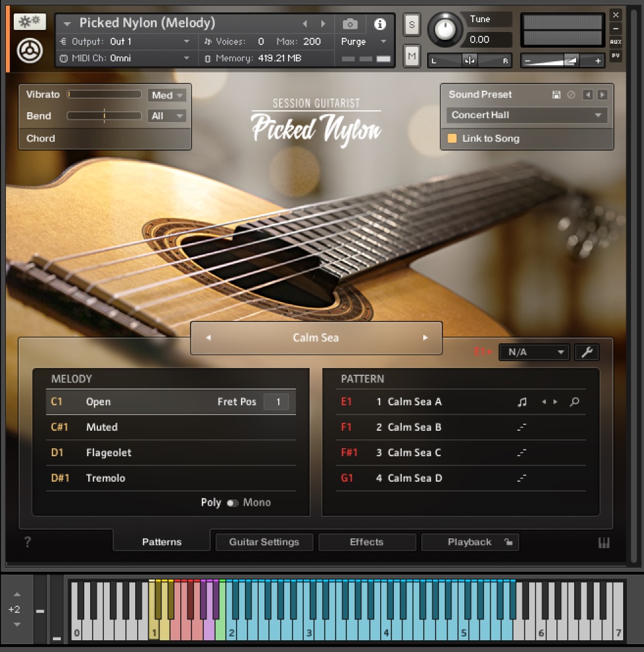Screen dimensions: 644x652
Task: Open the Output Out 1 dropdown
Action: (x=125, y=42)
